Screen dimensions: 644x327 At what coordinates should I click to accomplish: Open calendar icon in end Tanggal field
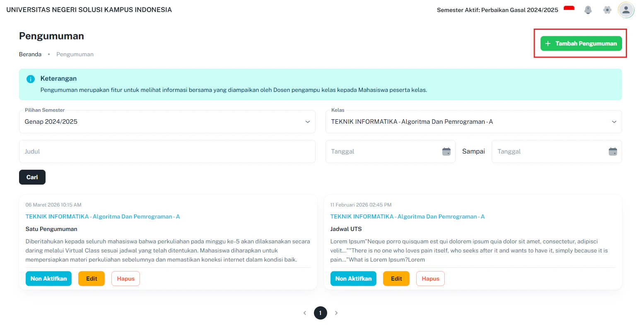tap(613, 151)
